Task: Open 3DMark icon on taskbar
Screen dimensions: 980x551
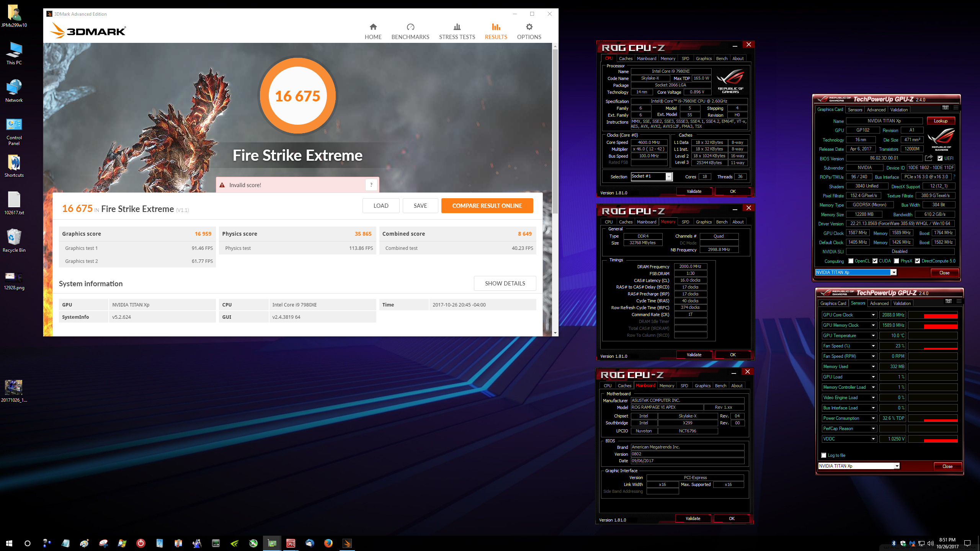Action: 347,543
